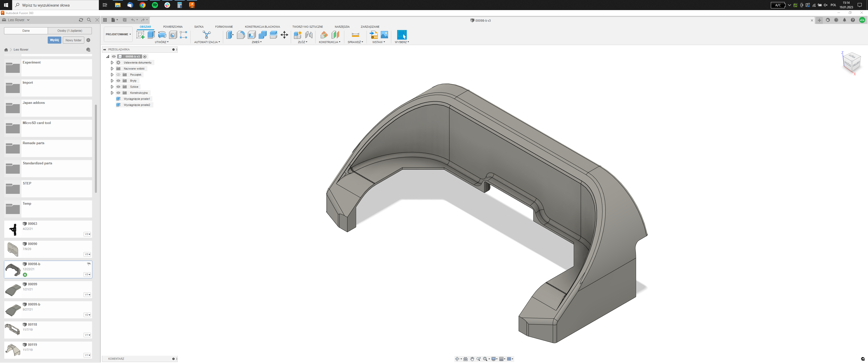The image size is (868, 363).
Task: Click the Orbit tool in the navigation bar
Action: pos(457,359)
